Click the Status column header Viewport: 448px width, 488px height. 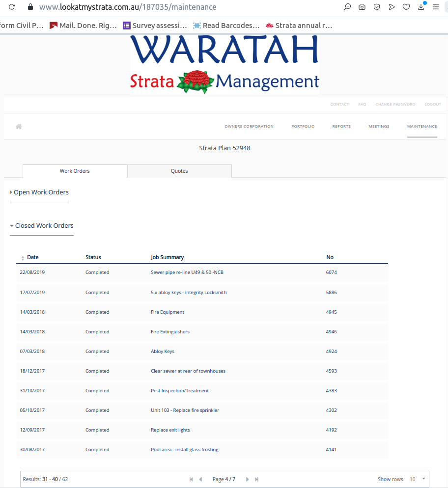tap(93, 257)
